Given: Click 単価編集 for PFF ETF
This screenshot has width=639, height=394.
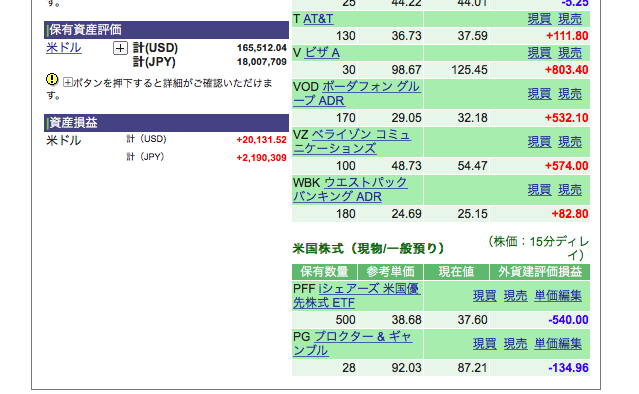Looking at the screenshot, I should (x=558, y=296).
